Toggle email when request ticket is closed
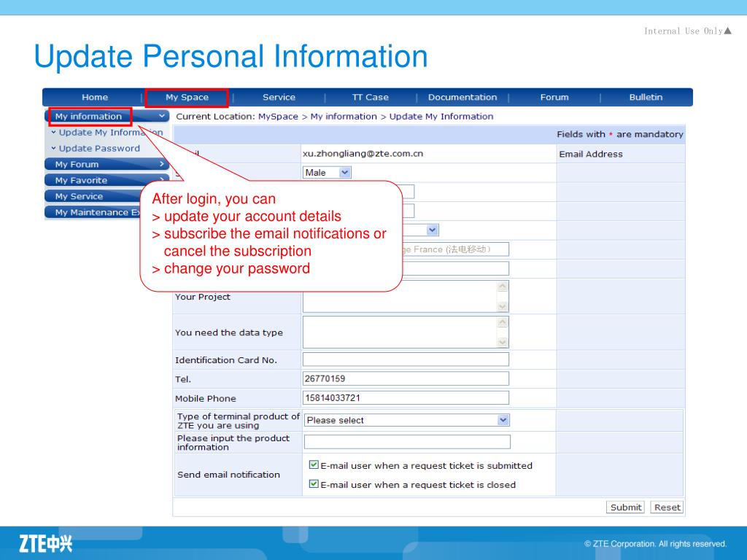This screenshot has width=747, height=560. (x=314, y=484)
